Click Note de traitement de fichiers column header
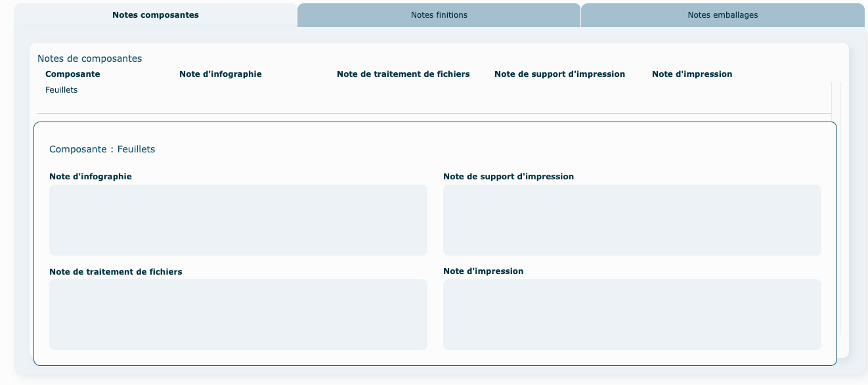Image resolution: width=868 pixels, height=385 pixels. pyautogui.click(x=403, y=74)
